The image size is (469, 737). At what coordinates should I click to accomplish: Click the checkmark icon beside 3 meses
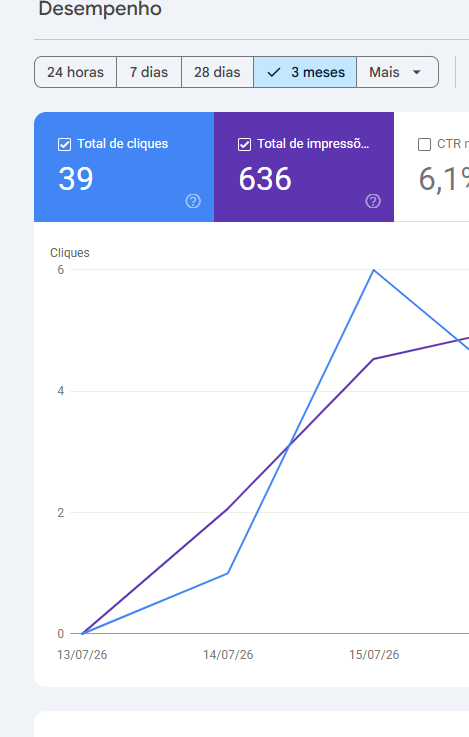(274, 72)
